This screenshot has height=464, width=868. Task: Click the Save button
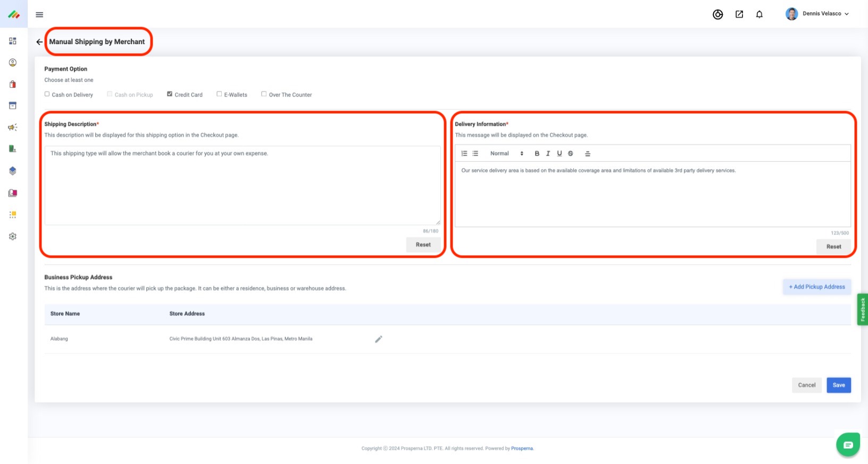(x=838, y=385)
